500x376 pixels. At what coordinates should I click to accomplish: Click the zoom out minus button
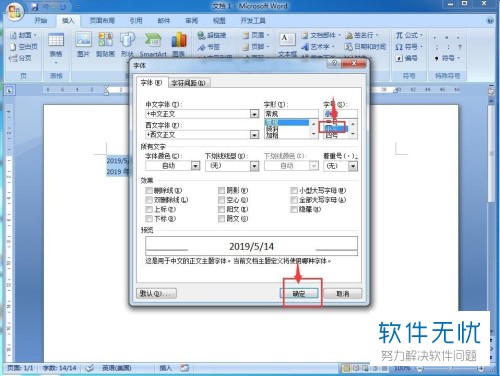click(x=420, y=368)
